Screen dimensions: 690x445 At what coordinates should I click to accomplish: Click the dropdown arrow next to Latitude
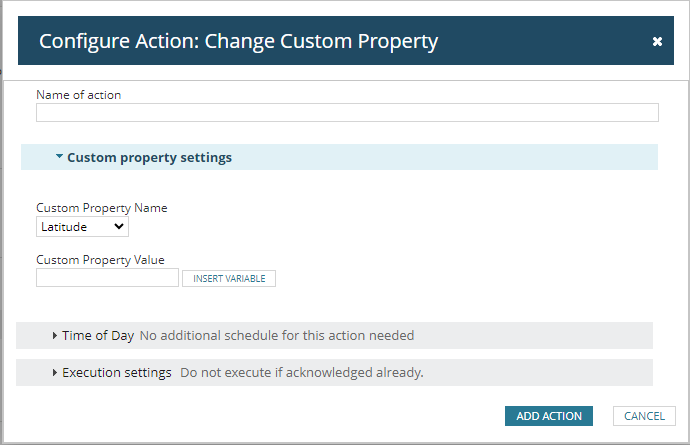120,227
